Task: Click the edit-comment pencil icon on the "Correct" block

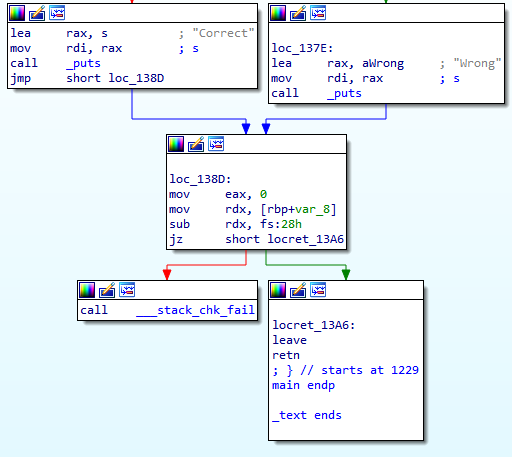Action: click(x=37, y=13)
